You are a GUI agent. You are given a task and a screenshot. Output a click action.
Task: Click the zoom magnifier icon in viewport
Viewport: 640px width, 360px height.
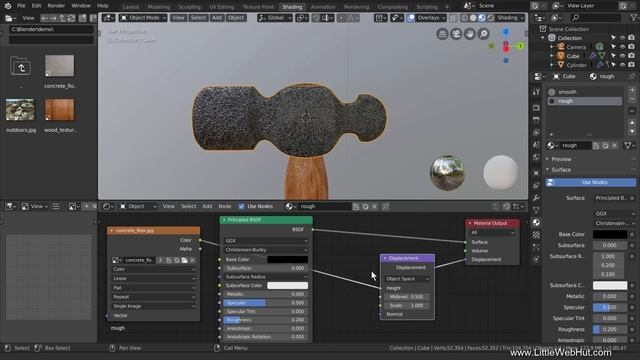pyautogui.click(x=484, y=34)
